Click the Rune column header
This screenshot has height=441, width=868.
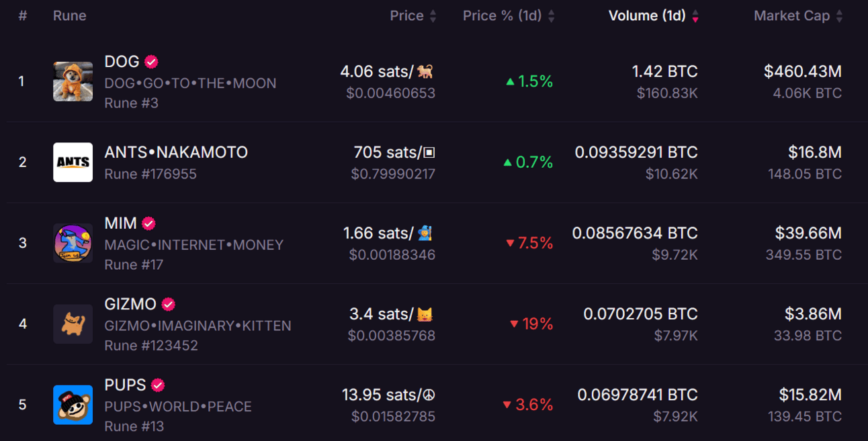(70, 15)
